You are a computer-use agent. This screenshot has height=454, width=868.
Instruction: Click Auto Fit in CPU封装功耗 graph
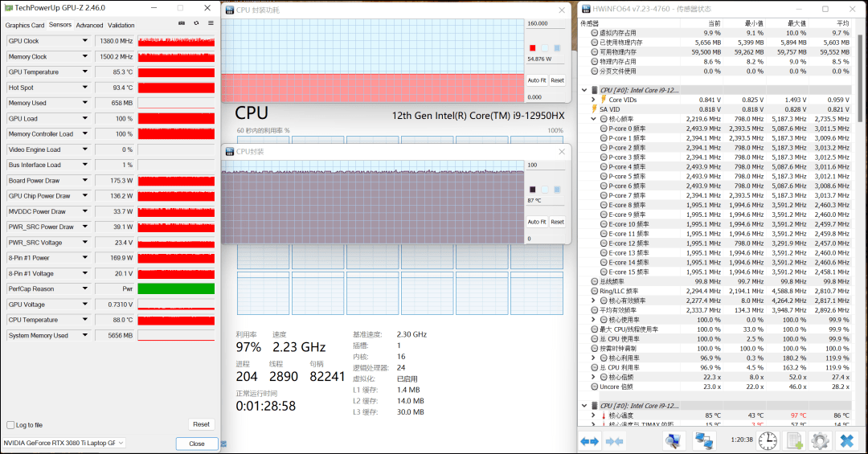[x=537, y=80]
